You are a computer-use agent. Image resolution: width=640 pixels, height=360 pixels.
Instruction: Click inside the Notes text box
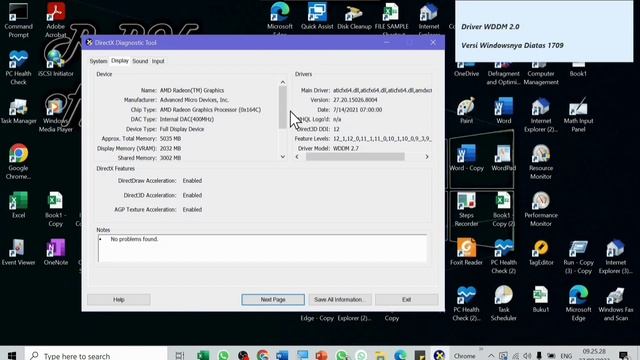[262, 248]
